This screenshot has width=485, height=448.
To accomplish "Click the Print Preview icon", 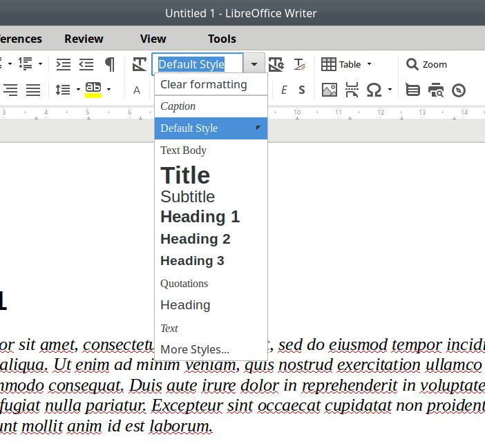I will (x=436, y=90).
